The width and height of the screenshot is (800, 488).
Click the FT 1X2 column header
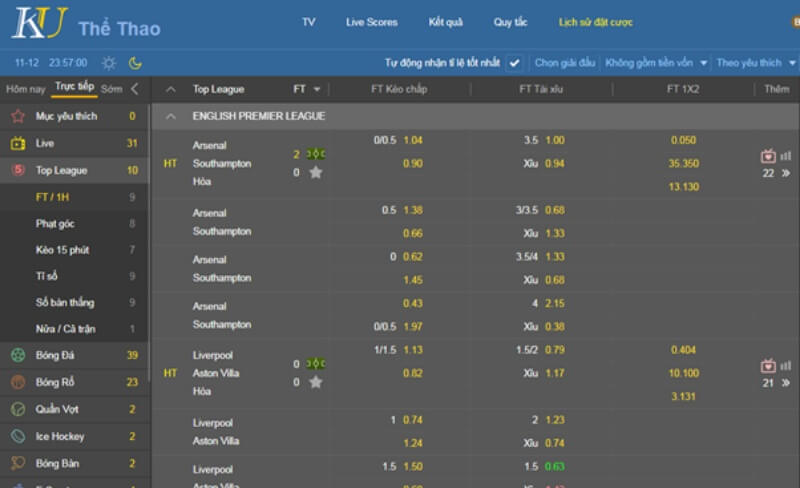click(683, 89)
